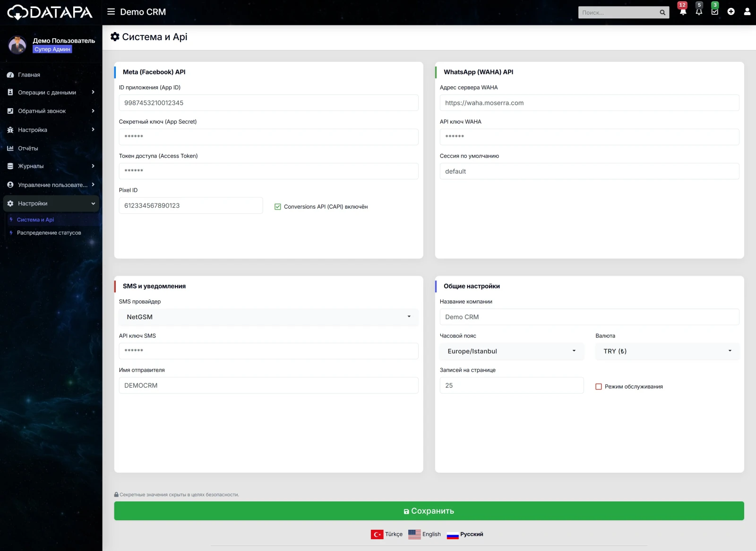Click the Управление пользователями user icon
The width and height of the screenshot is (756, 551).
point(10,185)
